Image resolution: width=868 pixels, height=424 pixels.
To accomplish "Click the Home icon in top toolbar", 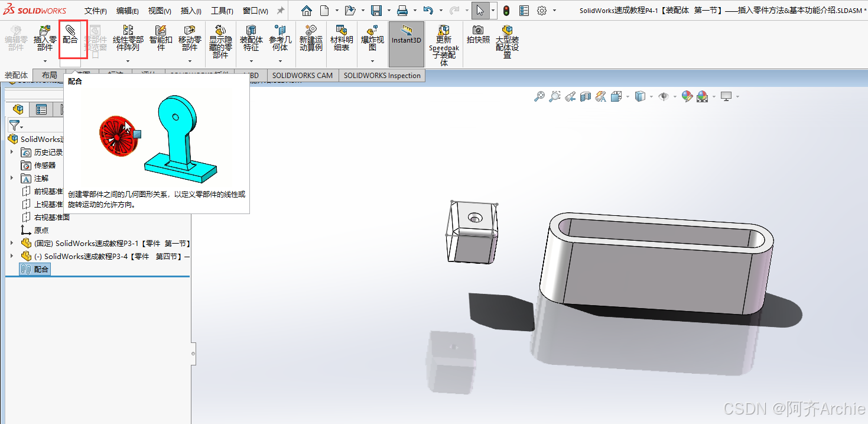I will click(x=307, y=11).
